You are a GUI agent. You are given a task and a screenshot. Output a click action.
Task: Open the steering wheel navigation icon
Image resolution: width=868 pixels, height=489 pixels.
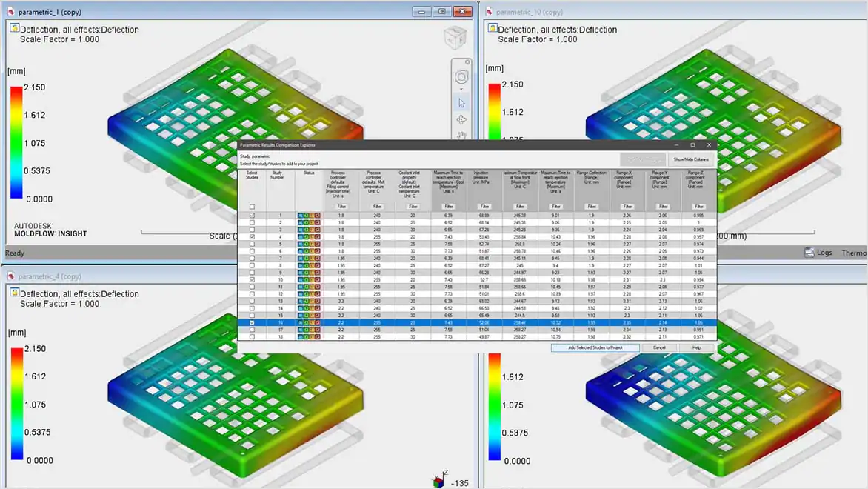[x=460, y=74]
